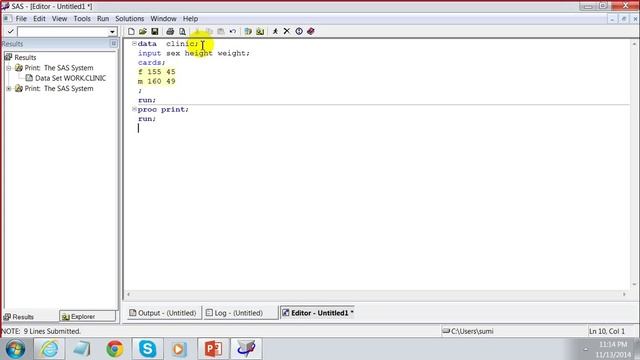
Task: Collapse the data clinic code block
Action: [x=134, y=43]
